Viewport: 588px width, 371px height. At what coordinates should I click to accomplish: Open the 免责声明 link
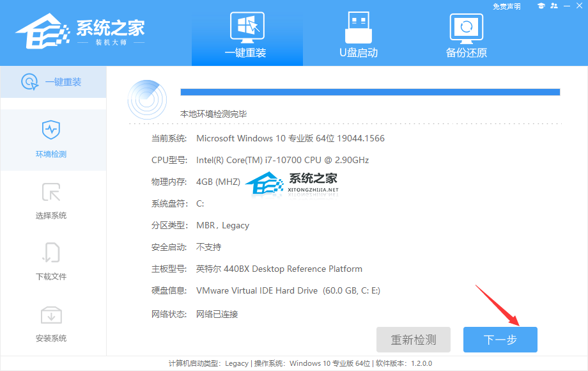(x=507, y=6)
